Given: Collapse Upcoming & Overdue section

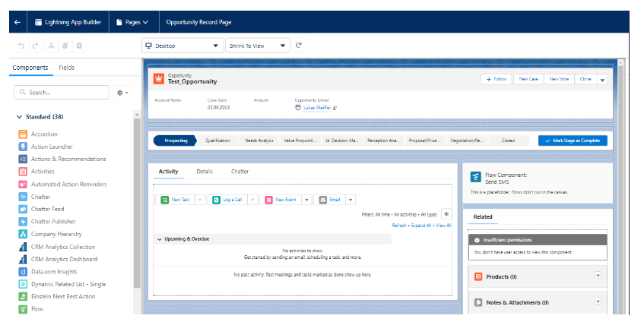Looking at the screenshot, I should point(160,239).
